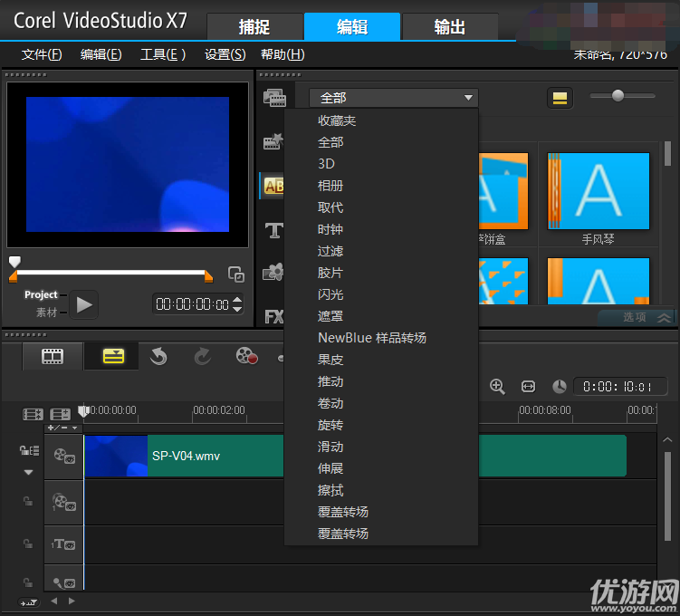Toggle voice track visibility

tap(64, 582)
